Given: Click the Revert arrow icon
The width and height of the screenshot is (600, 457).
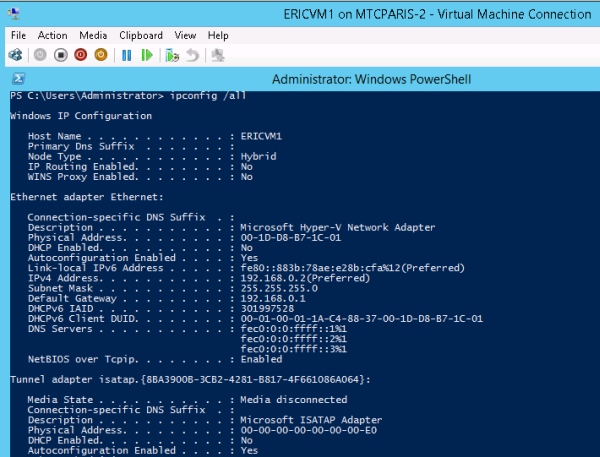Looking at the screenshot, I should coord(192,55).
